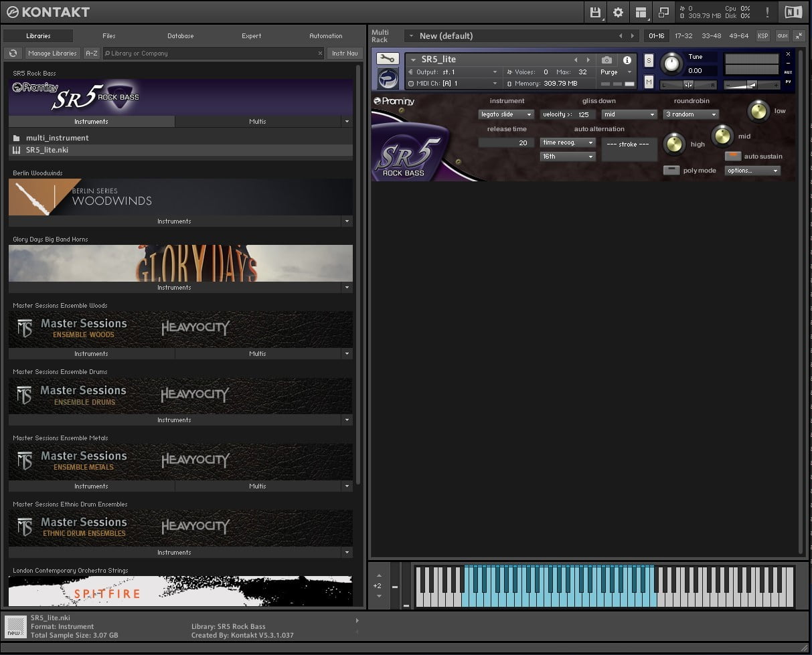This screenshot has width=812, height=655.
Task: Open the options... dropdown
Action: pos(752,171)
